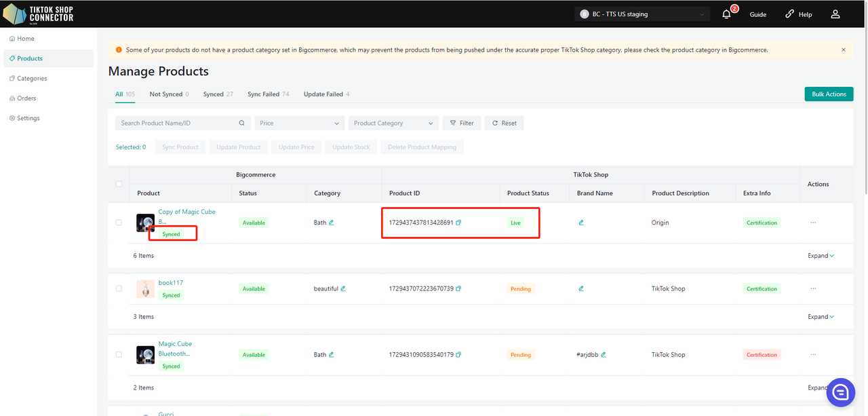Copy product ID 1729437437813428691
The width and height of the screenshot is (868, 416).
[458, 223]
